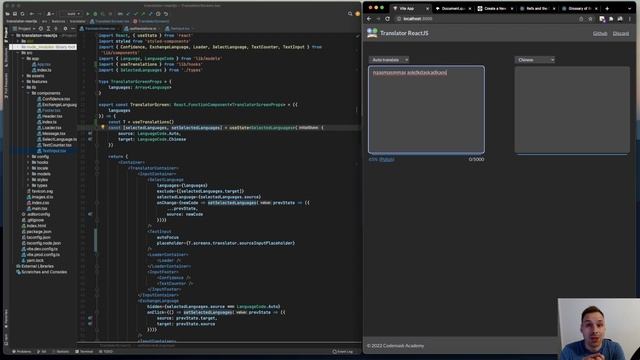Screen dimensions: 640x360
Task: Open the Auto translate source language dropdown
Action: tap(389, 60)
